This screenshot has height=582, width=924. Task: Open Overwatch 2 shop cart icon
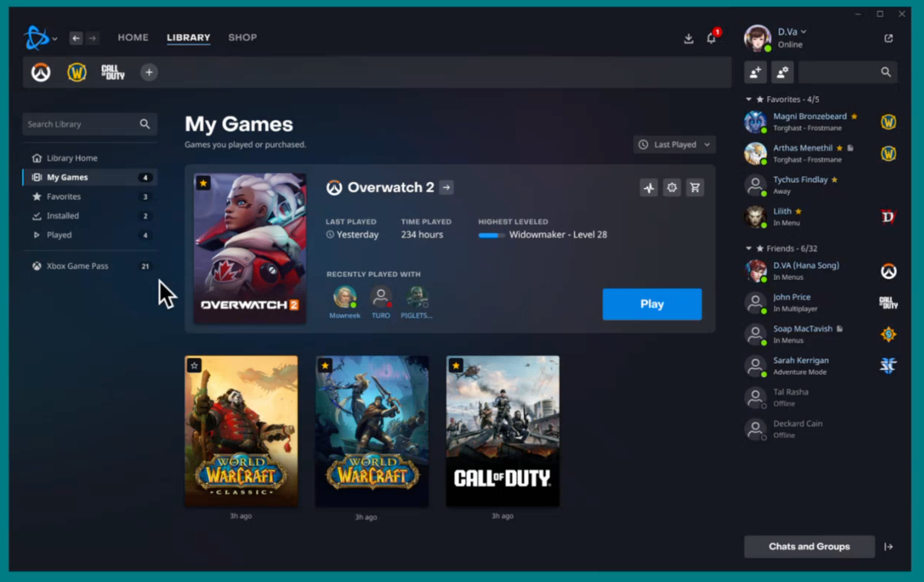point(695,188)
